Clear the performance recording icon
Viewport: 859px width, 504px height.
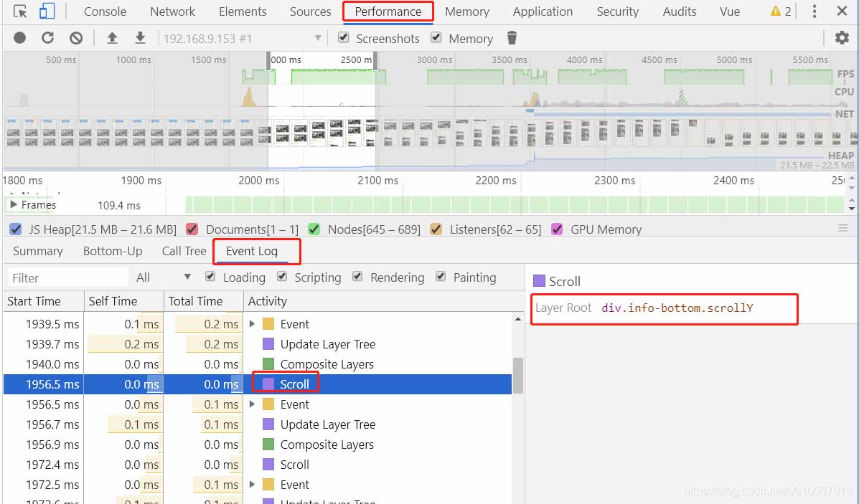coord(76,38)
